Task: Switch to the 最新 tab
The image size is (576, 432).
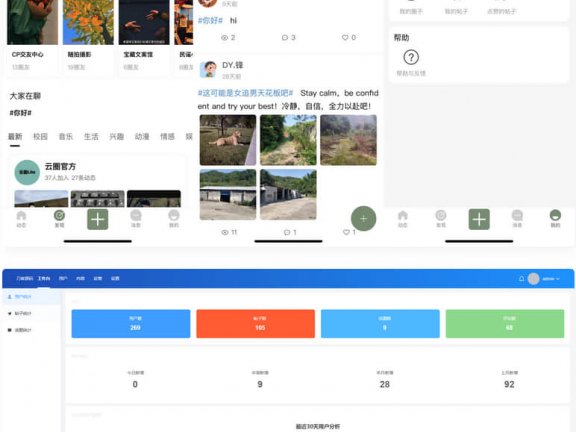Action: (x=15, y=137)
